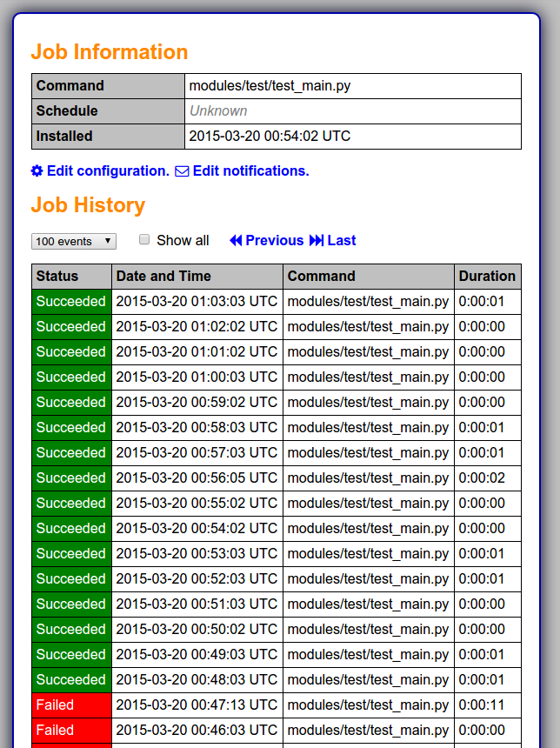Open Edit notifications link
Viewport: 560px width, 748px height.
(251, 170)
